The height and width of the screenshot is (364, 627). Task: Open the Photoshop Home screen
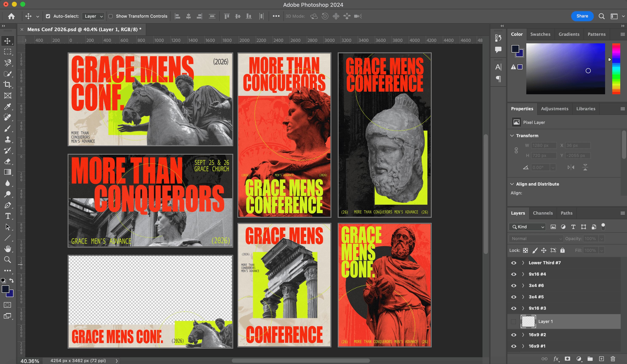[11, 16]
